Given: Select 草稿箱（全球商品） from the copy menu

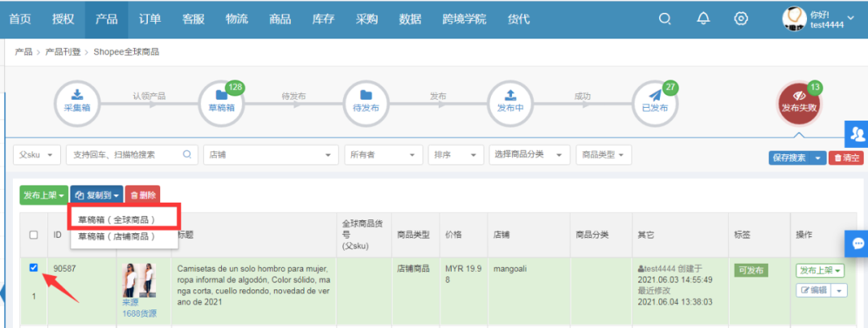Looking at the screenshot, I should pyautogui.click(x=122, y=218).
